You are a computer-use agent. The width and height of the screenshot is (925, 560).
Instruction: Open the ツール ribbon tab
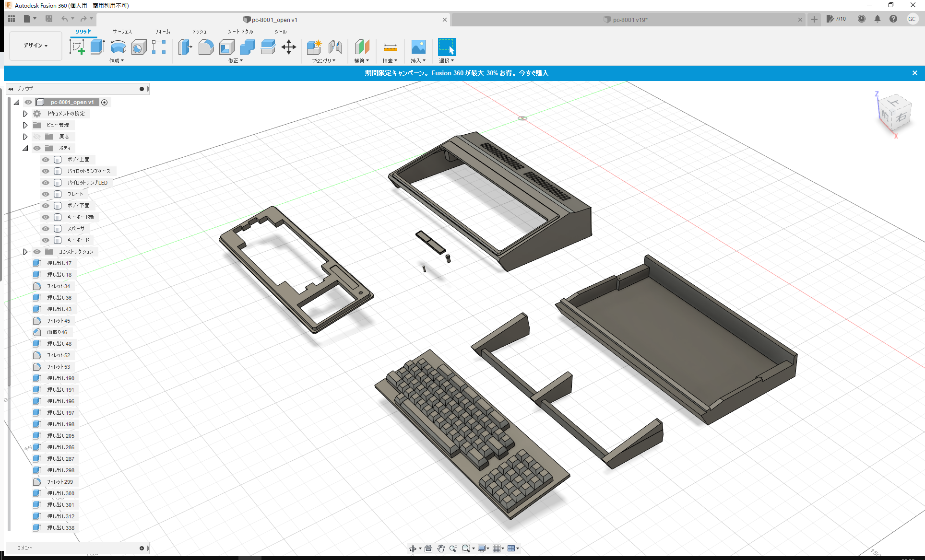[x=281, y=31]
